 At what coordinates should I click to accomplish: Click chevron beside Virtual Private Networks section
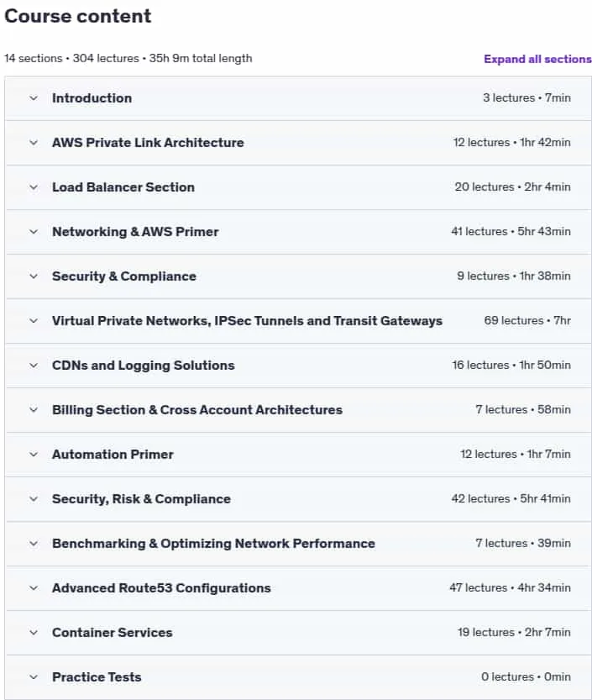click(x=34, y=321)
